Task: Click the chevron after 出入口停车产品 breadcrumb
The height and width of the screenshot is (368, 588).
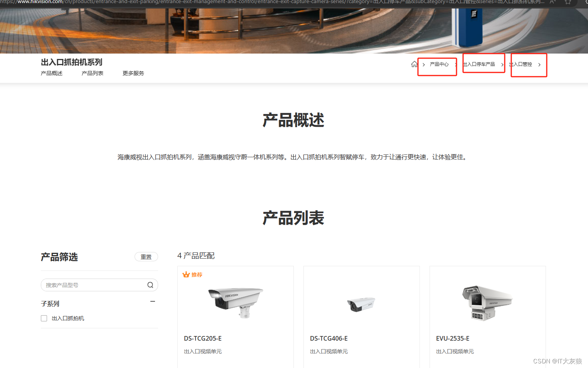Action: [x=502, y=65]
